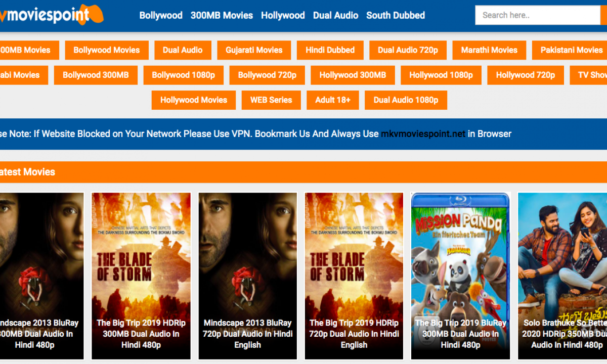Select the Hindi Dubbed category button

coord(330,50)
